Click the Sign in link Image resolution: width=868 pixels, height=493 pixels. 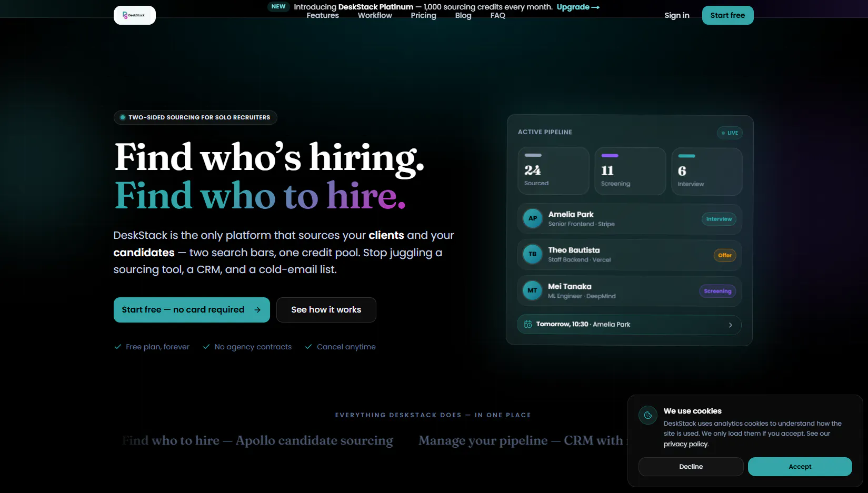(676, 15)
